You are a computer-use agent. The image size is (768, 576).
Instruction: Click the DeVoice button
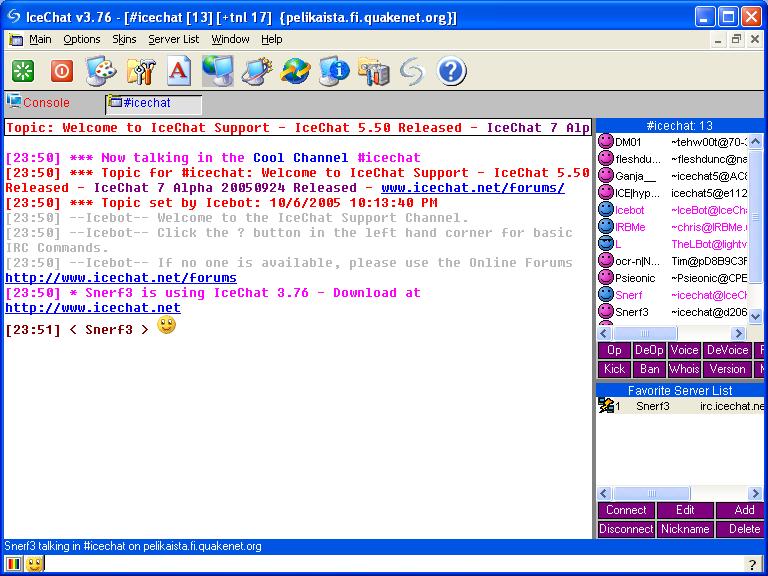[x=727, y=350]
